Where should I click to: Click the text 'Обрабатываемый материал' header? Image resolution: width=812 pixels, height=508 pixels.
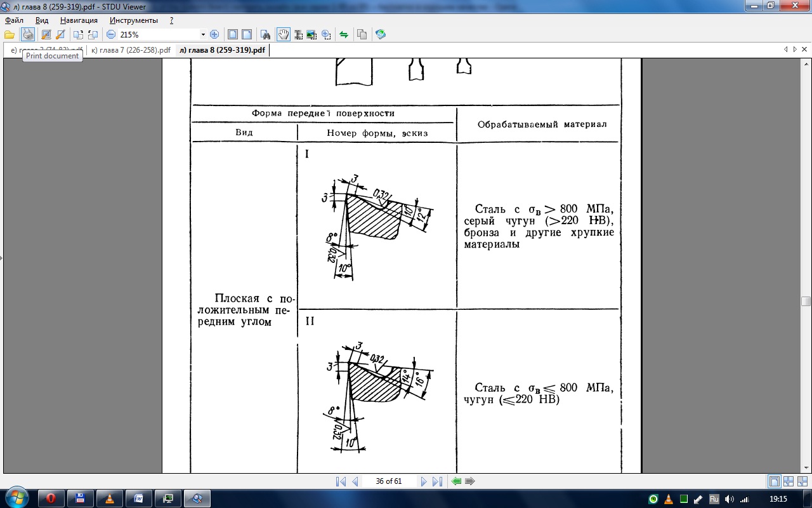pos(542,124)
